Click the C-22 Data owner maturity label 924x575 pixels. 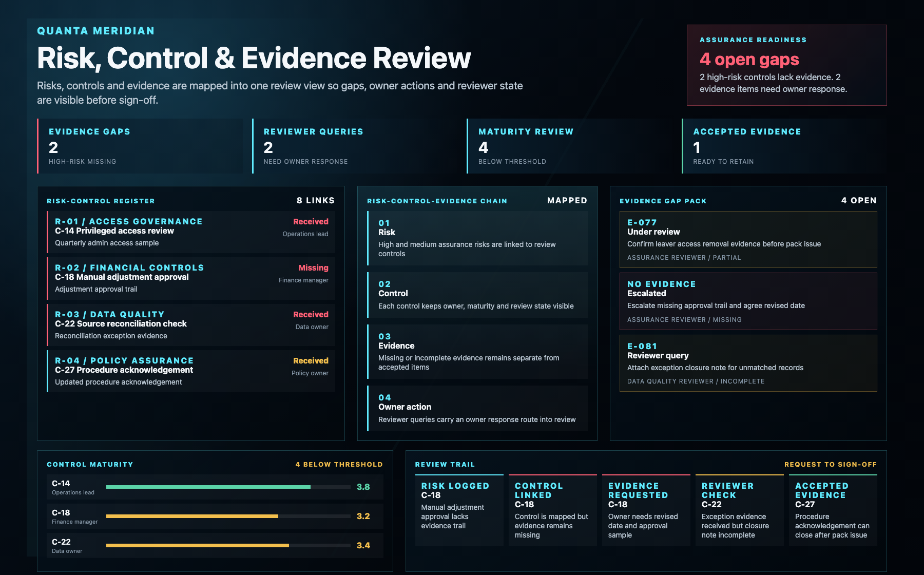tap(67, 546)
